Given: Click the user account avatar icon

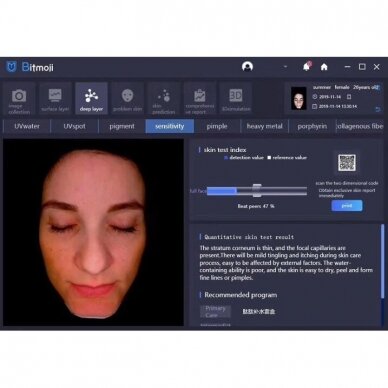Looking at the screenshot, I should tap(247, 67).
